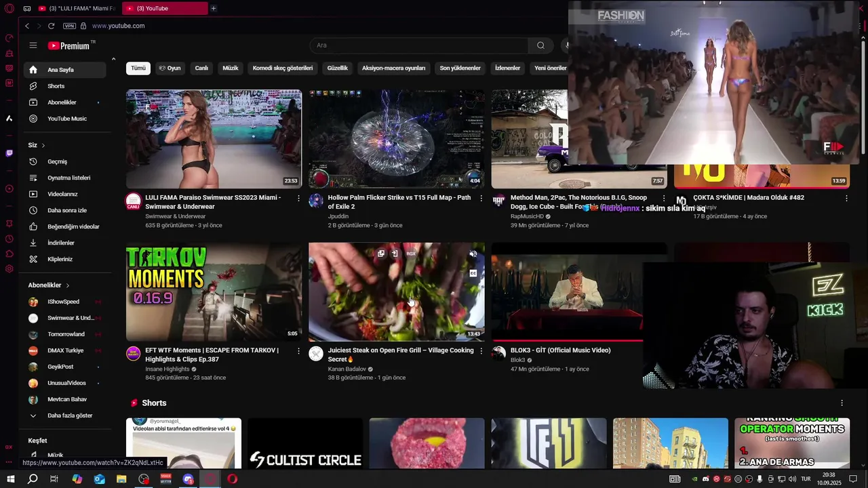Click the www.youtube.com address field
868x488 pixels.
[118, 26]
